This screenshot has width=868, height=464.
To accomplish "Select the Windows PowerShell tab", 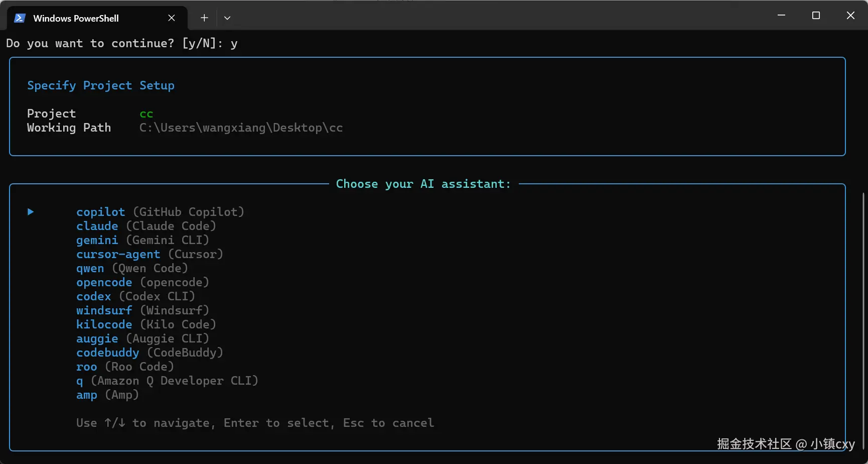I will (x=75, y=18).
